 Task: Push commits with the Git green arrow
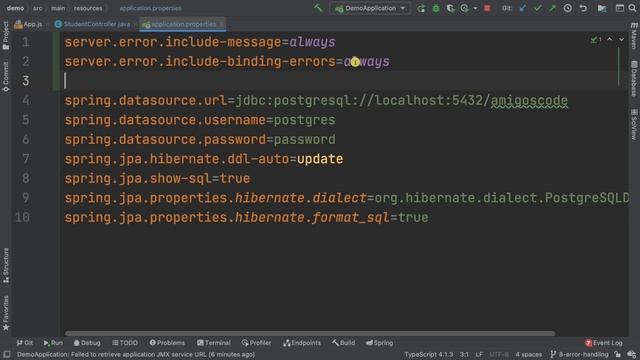tap(552, 8)
